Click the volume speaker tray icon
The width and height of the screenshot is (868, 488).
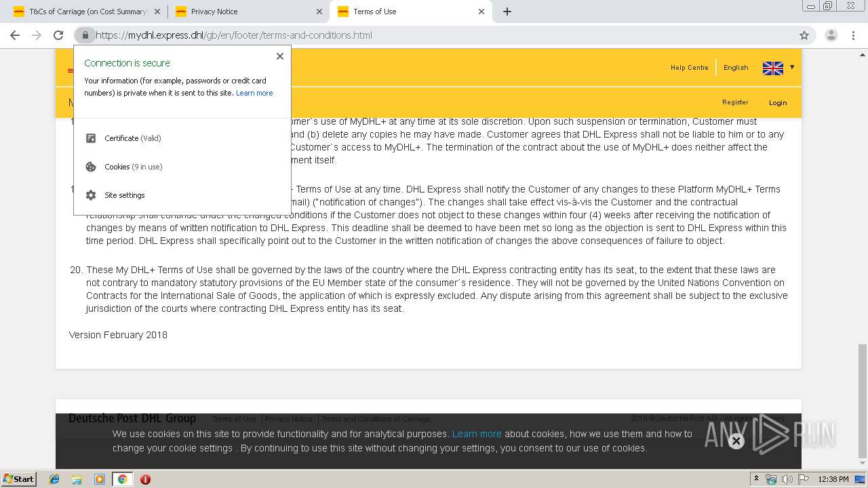(x=787, y=479)
